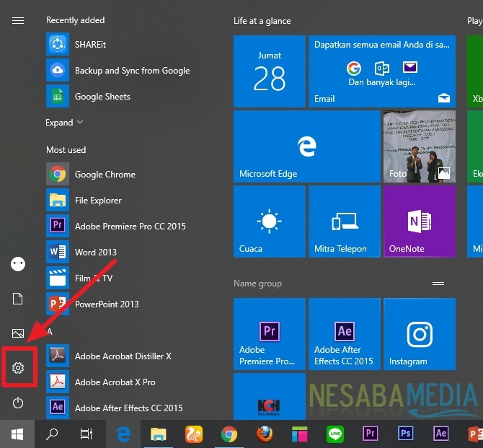Open UC Browser from taskbar
The width and height of the screenshot is (483, 448).
(x=194, y=434)
